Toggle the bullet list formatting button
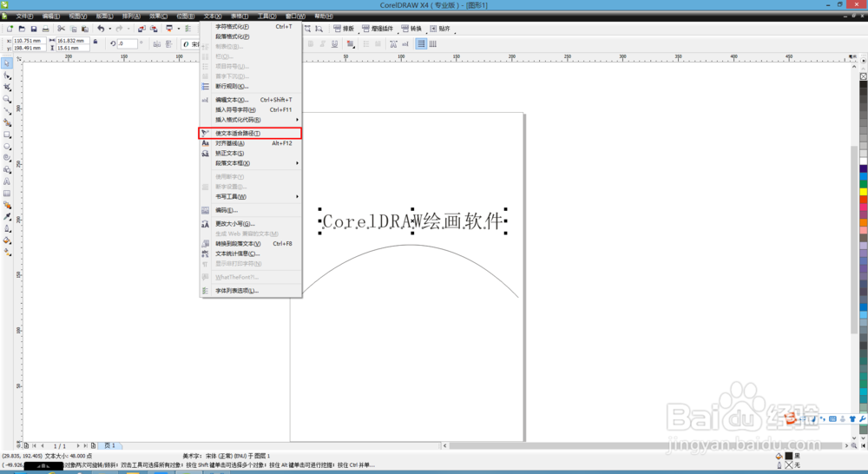Image resolution: width=868 pixels, height=474 pixels. coord(366,43)
